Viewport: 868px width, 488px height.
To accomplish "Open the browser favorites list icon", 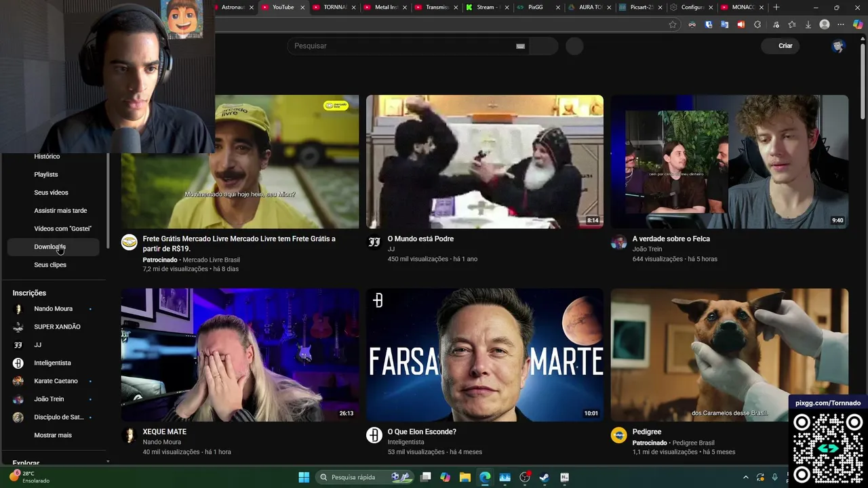I will point(792,24).
